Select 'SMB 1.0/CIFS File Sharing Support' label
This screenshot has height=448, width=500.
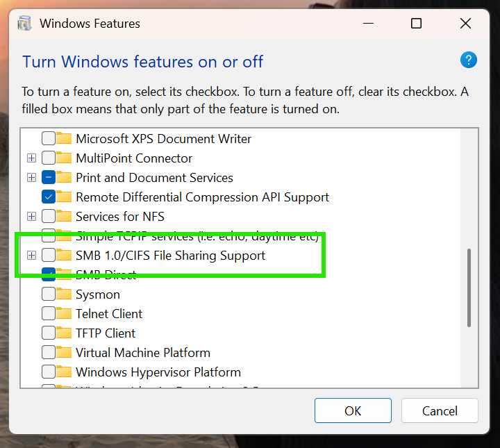(x=171, y=256)
